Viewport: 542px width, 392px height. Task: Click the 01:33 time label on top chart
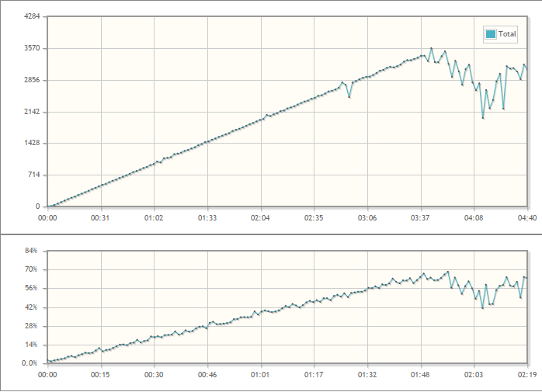(x=207, y=218)
